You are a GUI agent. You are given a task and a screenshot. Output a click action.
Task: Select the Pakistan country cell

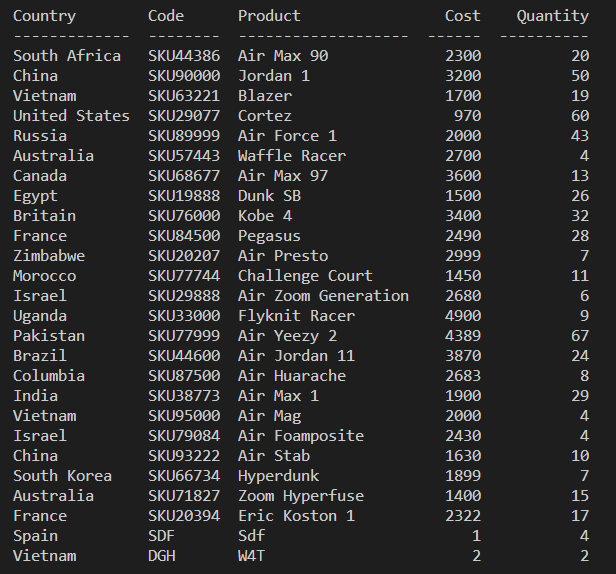click(49, 336)
